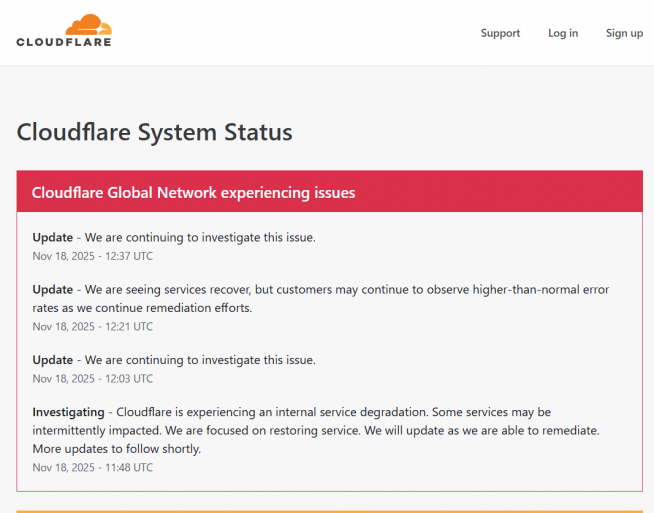Click the 12:37 'continuing to investigate' update text
The image size is (654, 513).
tap(200, 238)
